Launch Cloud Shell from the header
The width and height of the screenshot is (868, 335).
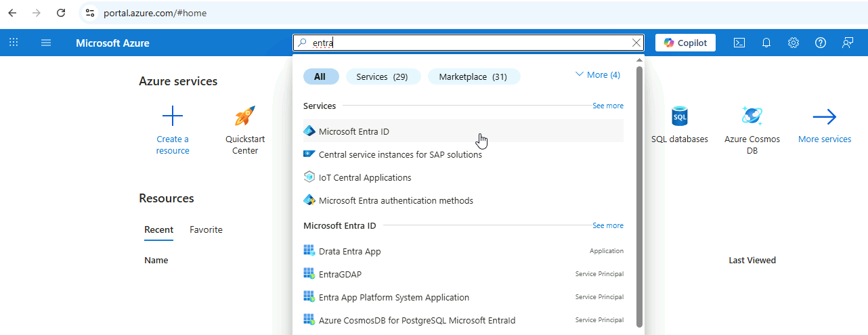(x=739, y=43)
